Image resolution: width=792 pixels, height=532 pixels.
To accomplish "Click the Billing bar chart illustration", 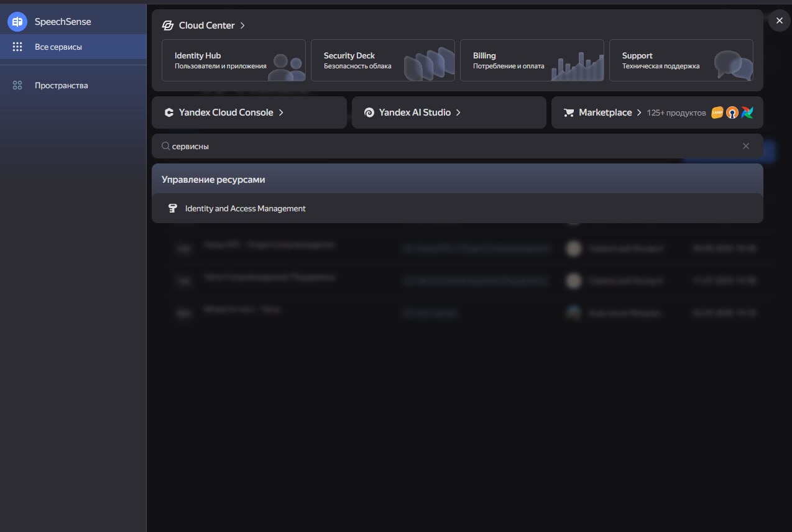I will (578, 66).
